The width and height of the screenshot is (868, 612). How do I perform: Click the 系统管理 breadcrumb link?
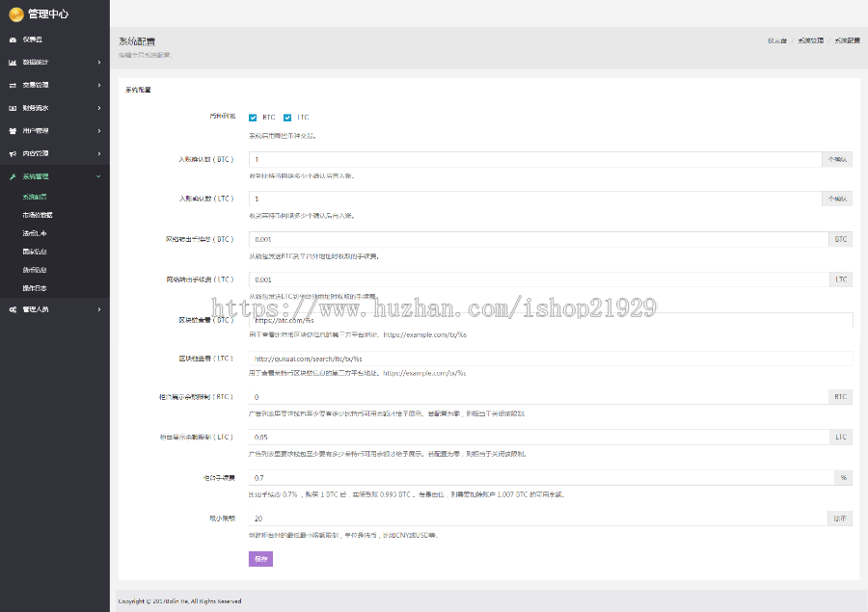click(810, 40)
